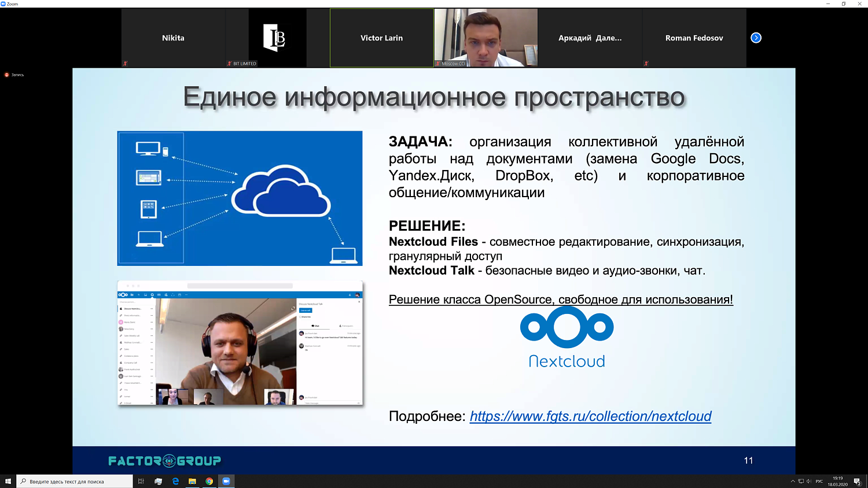868x488 pixels.
Task: Open Microsoft Edge from the taskbar
Action: click(x=175, y=481)
